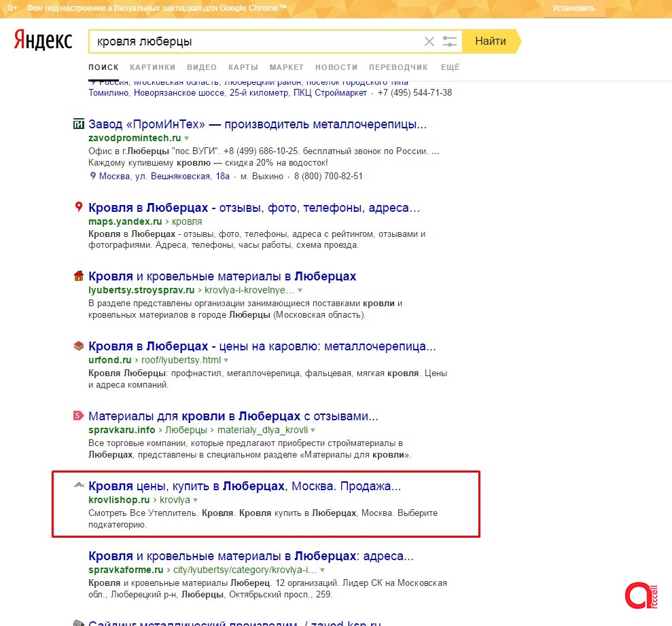Click the Найти search button
Viewport: 672px width, 626px height.
tap(491, 41)
